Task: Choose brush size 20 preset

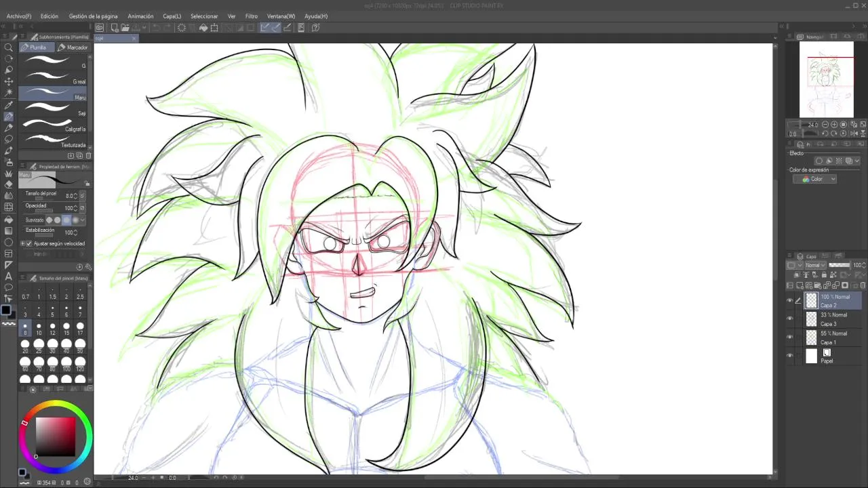Action: point(25,346)
